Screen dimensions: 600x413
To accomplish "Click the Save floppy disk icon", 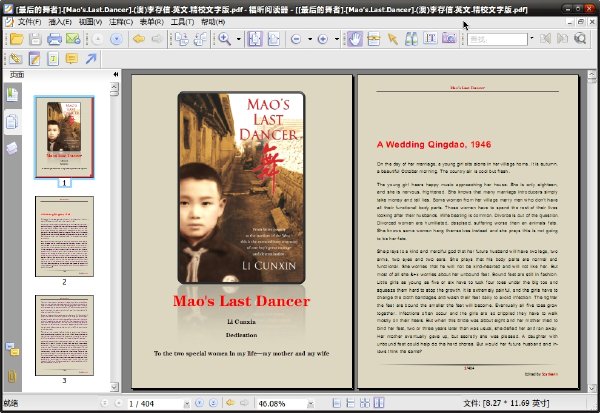I will coord(35,39).
